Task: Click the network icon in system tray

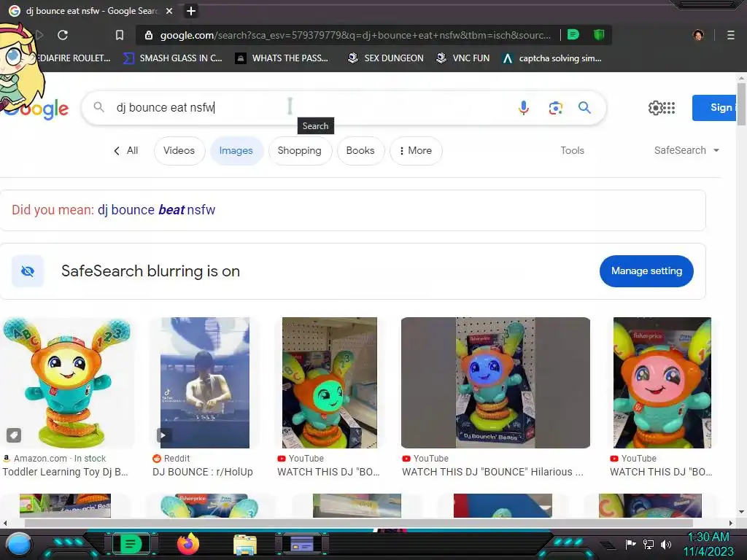Action: coord(649,544)
